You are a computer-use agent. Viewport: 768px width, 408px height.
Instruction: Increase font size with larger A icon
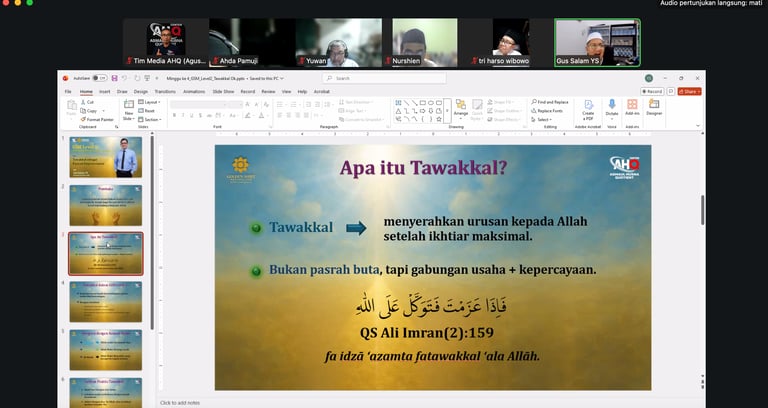pyautogui.click(x=247, y=104)
